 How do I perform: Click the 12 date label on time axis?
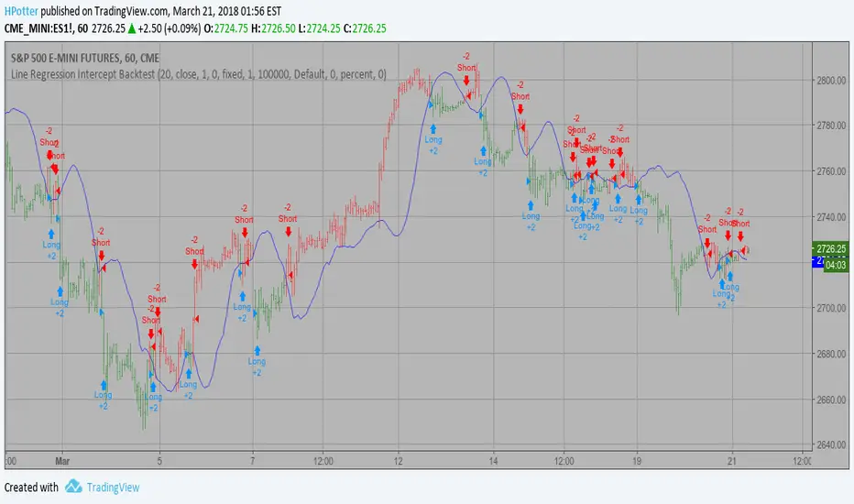pos(398,461)
